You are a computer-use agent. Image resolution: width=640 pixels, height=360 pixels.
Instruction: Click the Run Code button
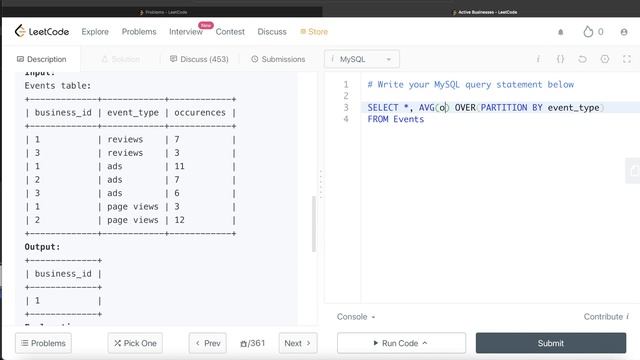(x=401, y=343)
